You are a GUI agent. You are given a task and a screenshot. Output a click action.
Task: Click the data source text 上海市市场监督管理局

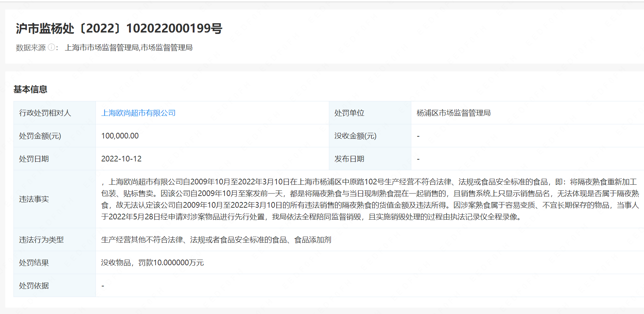pos(102,48)
